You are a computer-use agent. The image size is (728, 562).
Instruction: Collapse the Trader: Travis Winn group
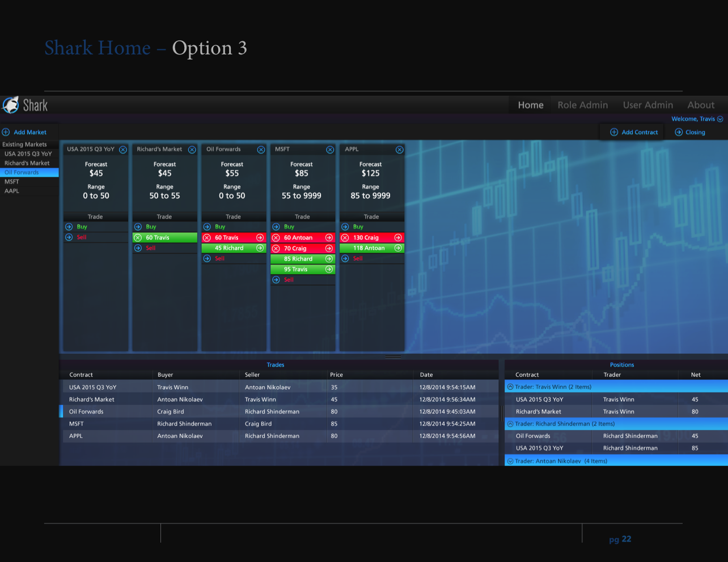[510, 387]
